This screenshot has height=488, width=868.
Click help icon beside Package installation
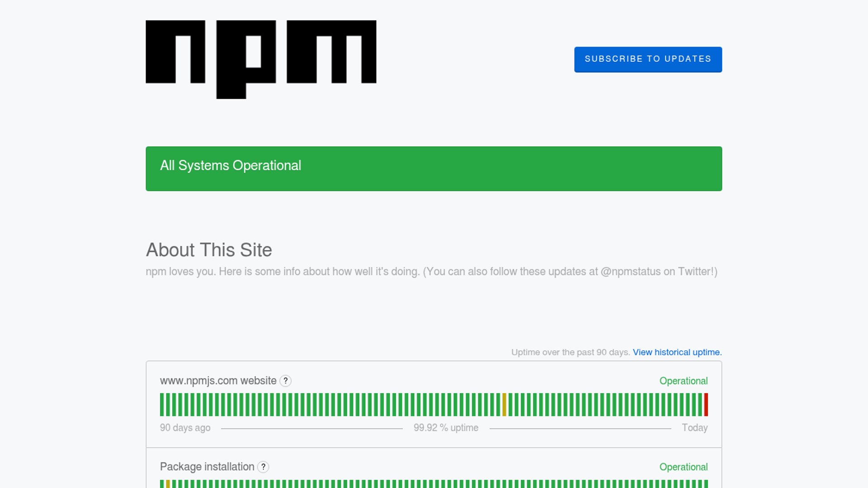(x=263, y=467)
